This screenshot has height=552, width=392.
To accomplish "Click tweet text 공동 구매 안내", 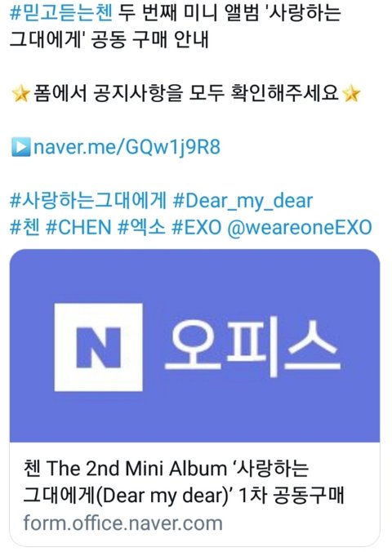I will [x=149, y=39].
